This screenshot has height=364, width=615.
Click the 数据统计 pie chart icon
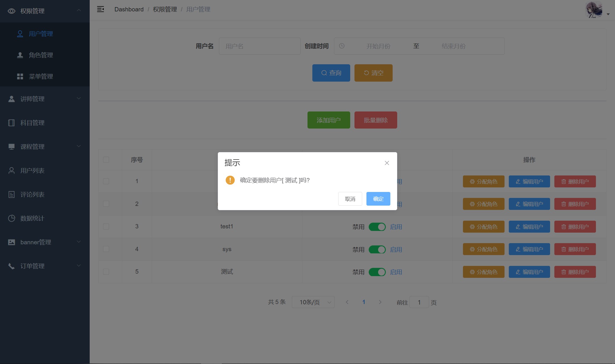pos(11,218)
